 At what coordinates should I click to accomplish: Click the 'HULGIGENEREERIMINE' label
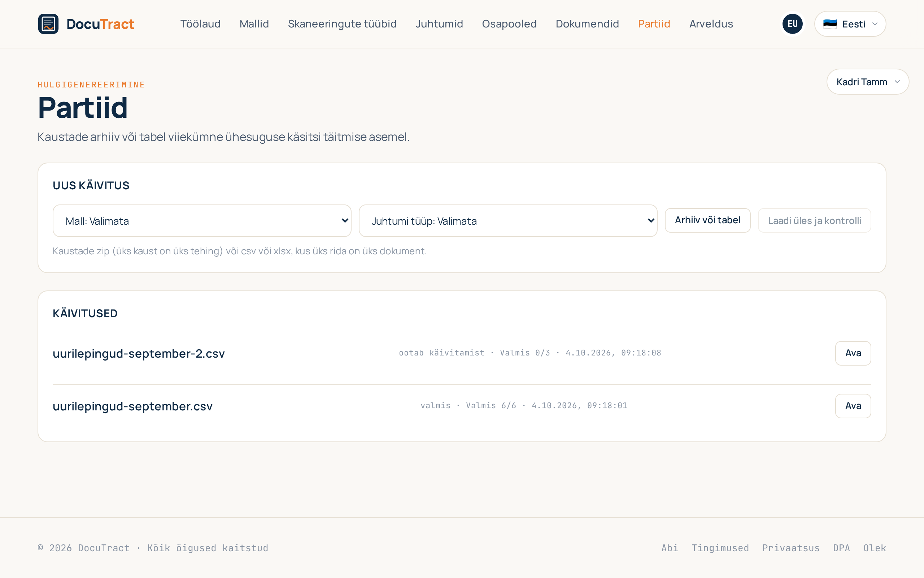(91, 85)
